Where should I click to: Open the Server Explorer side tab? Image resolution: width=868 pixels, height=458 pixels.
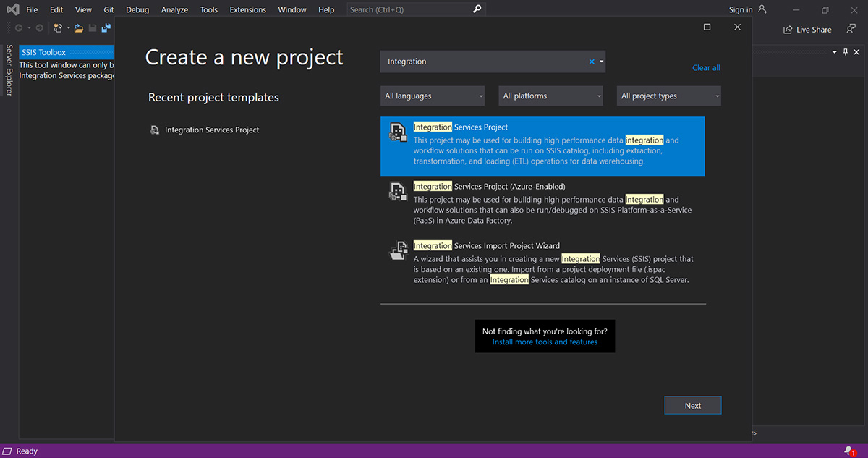pos(9,70)
